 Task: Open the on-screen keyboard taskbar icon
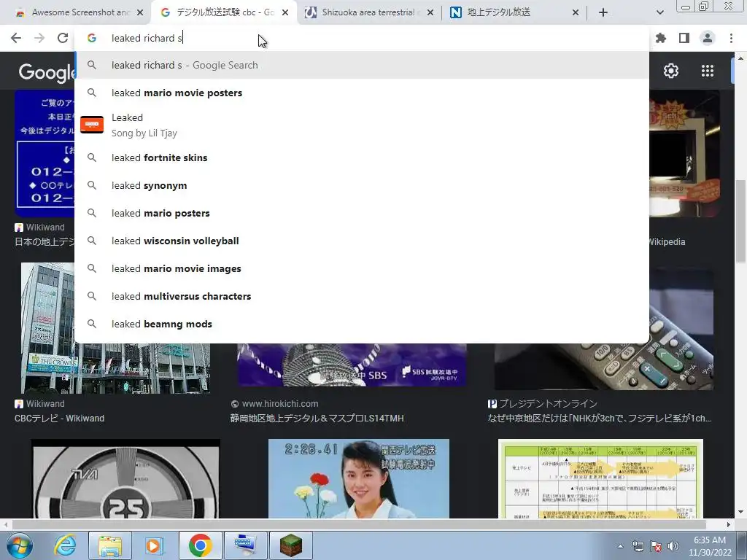coord(245,545)
